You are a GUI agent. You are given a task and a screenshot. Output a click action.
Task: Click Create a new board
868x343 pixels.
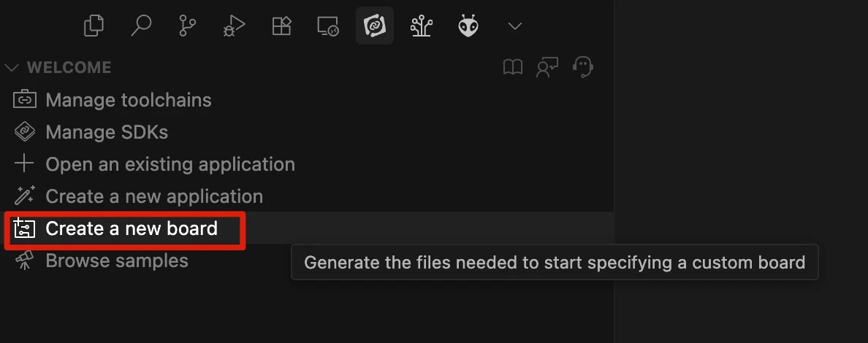click(x=132, y=228)
